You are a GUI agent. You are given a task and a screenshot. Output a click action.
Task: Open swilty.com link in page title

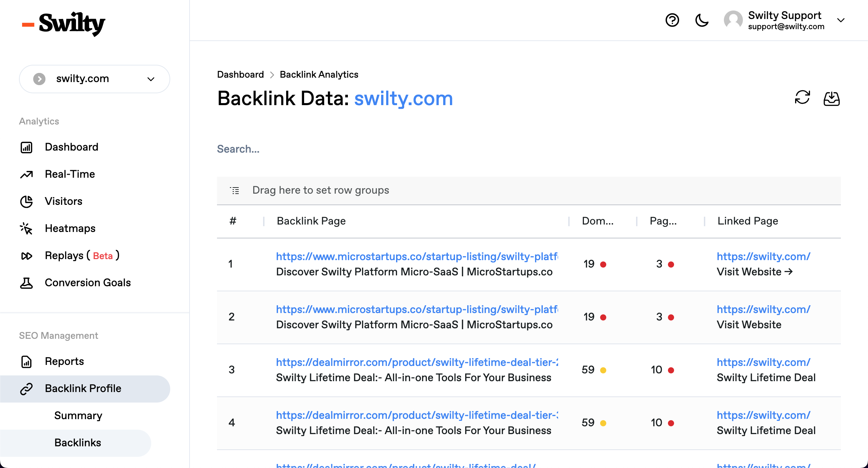pos(403,99)
